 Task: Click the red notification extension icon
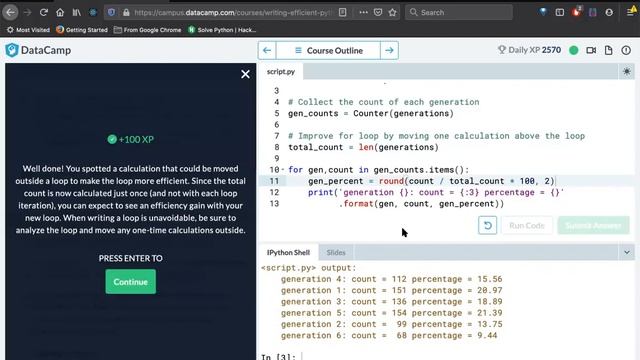pos(576,12)
